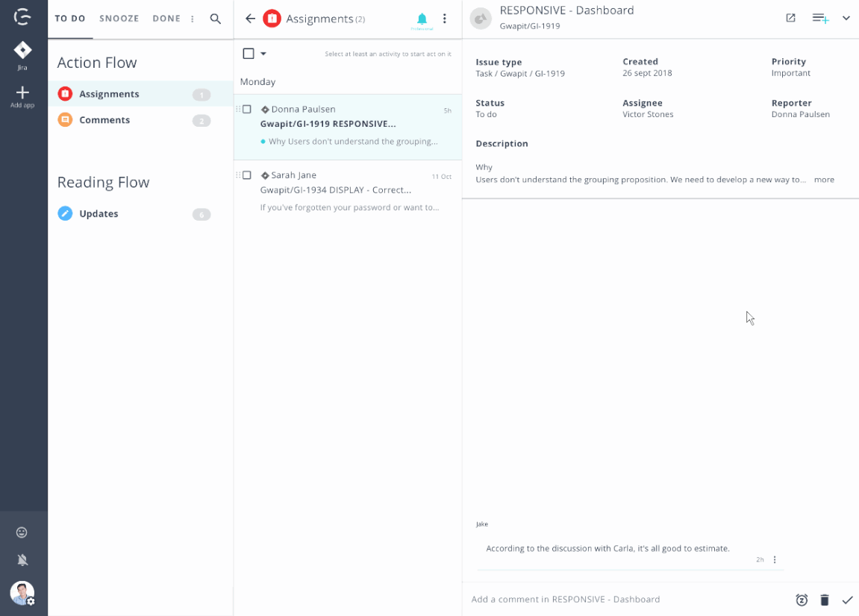Viewport: 859px width, 616px height.
Task: Open the Gwapit/GI-1919 RESPONSIVE activity
Action: (x=348, y=127)
